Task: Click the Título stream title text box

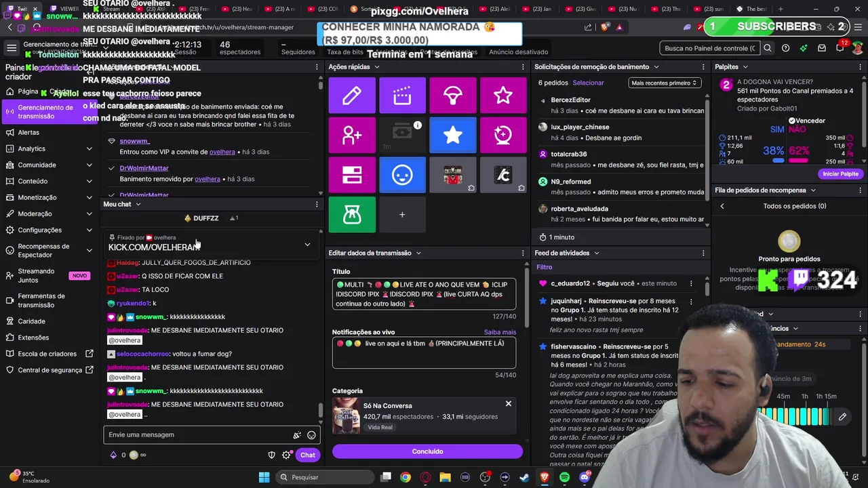Action: point(424,294)
